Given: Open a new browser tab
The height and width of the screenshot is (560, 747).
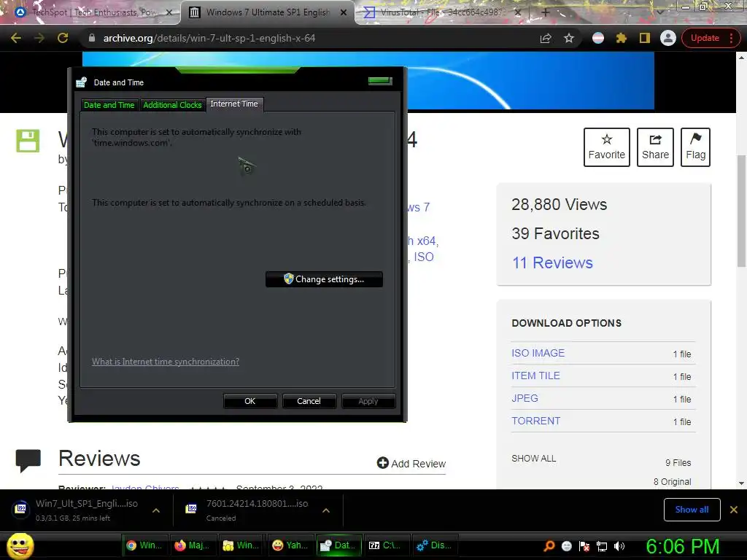Looking at the screenshot, I should (x=546, y=12).
